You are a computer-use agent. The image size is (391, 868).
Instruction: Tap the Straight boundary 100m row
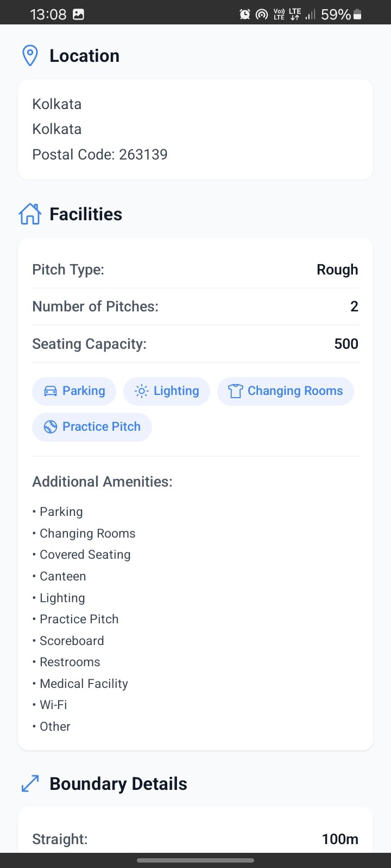tap(195, 839)
